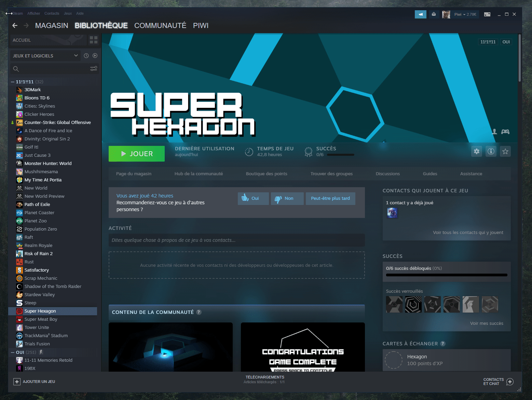Image resolution: width=532 pixels, height=400 pixels.
Task: Open Jeux menu
Action: coord(68,14)
